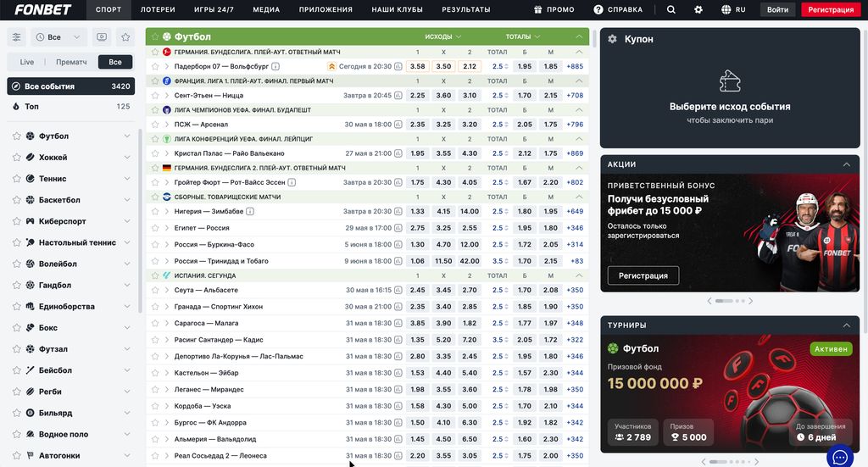Open the search magnifier icon

click(x=671, y=9)
